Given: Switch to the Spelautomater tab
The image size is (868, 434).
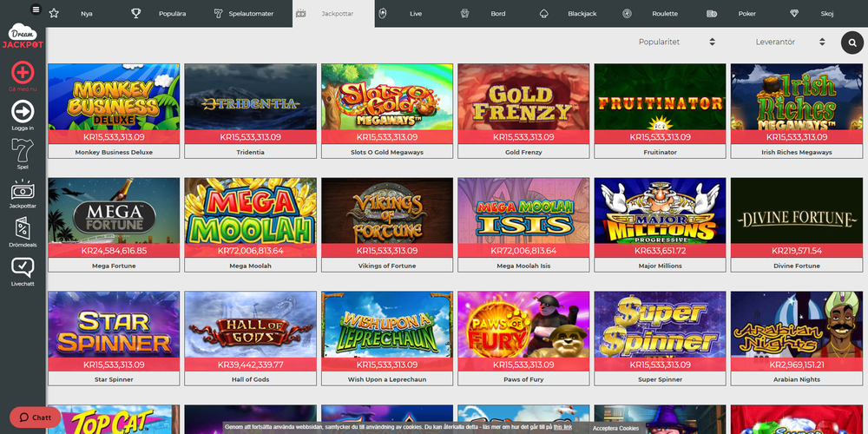Looking at the screenshot, I should (x=252, y=14).
